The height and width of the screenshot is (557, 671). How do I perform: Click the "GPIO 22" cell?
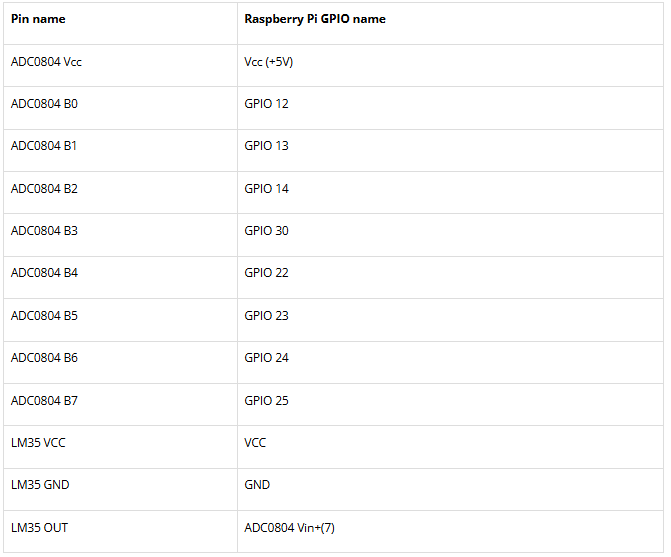coord(266,273)
